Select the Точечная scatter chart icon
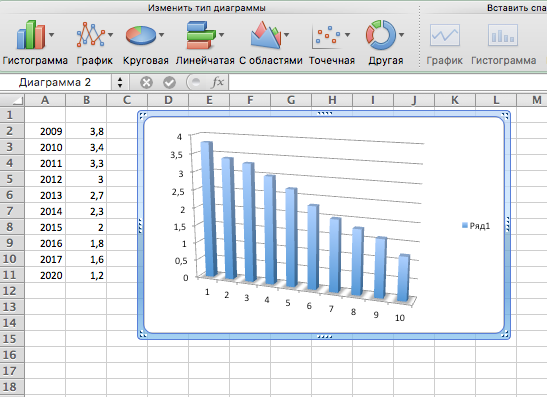Screen dimensions: 547x397 click(x=327, y=35)
